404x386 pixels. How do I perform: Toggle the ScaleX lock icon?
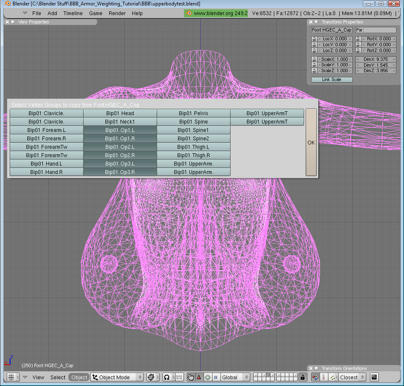[314, 59]
